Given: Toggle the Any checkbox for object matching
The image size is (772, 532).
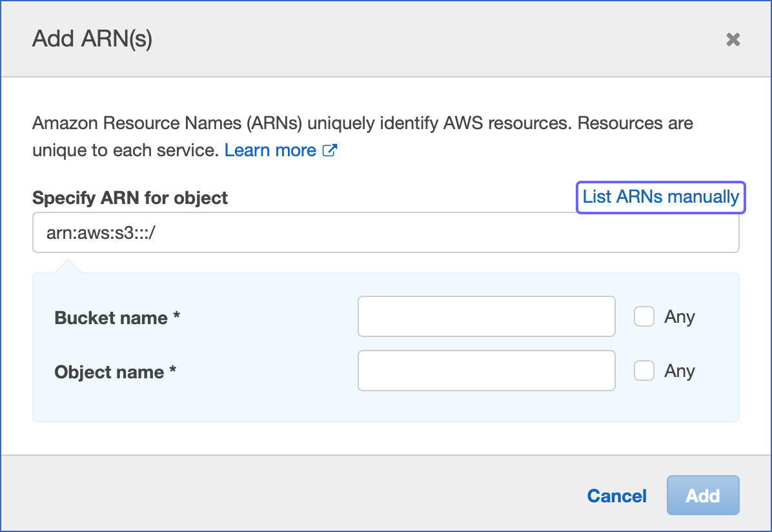Looking at the screenshot, I should [644, 371].
